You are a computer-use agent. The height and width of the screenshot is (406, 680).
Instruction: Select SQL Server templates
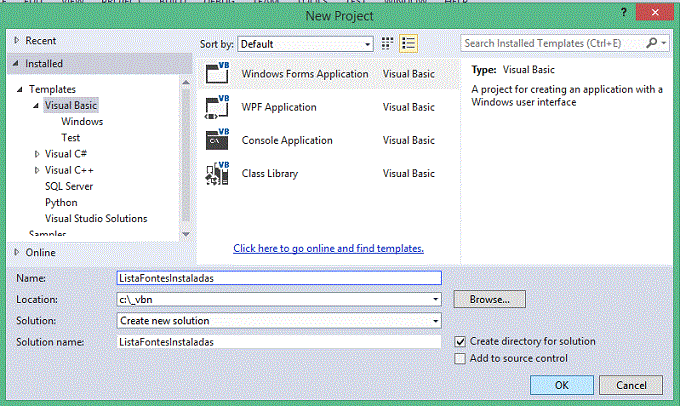[69, 187]
